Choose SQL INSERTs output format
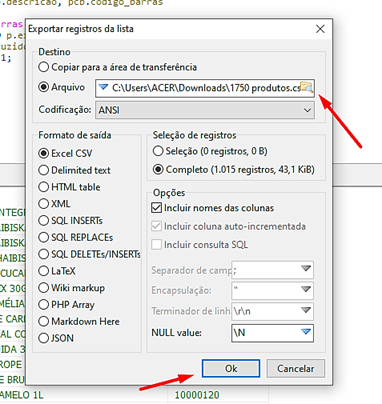Screen dimensions: 382x404 point(70,220)
